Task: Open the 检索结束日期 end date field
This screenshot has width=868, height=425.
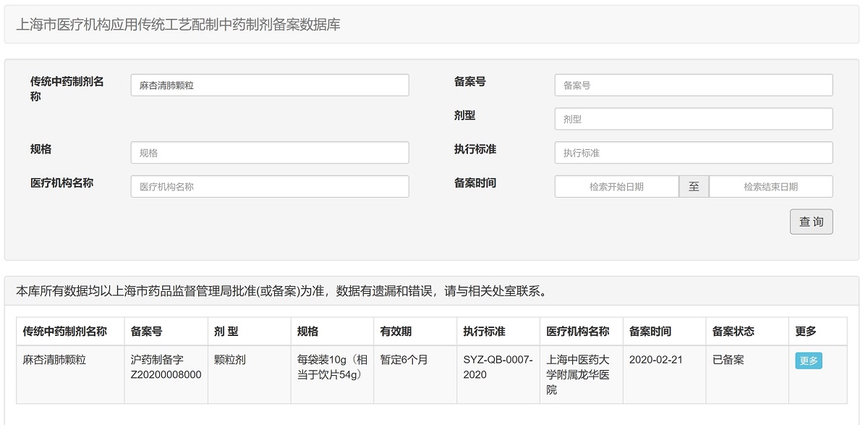Action: pos(770,187)
